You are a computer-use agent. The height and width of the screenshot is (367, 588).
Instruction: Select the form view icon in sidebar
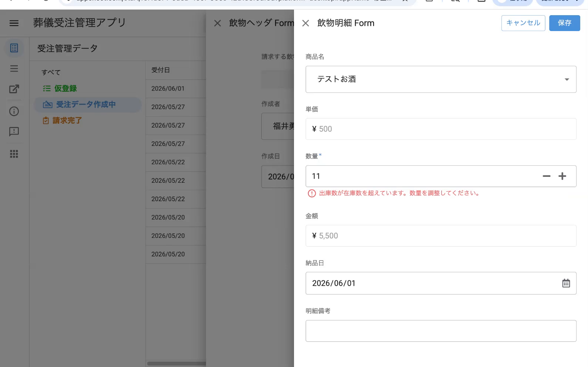click(14, 48)
